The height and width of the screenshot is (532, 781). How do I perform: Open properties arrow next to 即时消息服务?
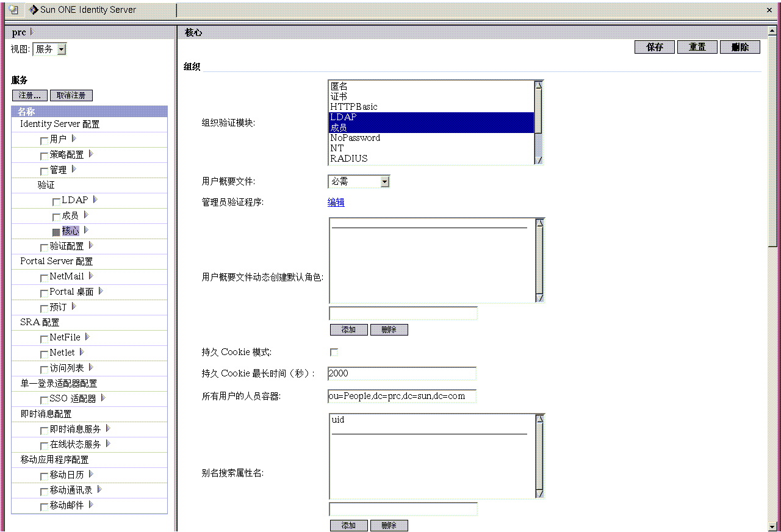[108, 428]
